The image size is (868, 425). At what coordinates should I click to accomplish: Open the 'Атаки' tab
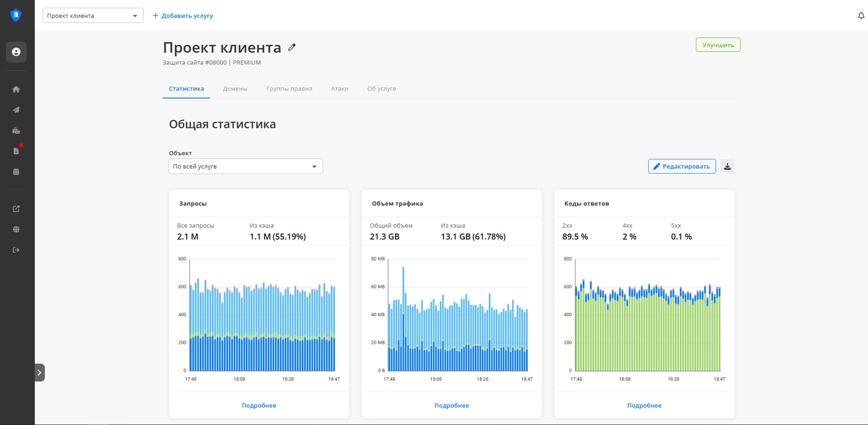[x=339, y=89]
